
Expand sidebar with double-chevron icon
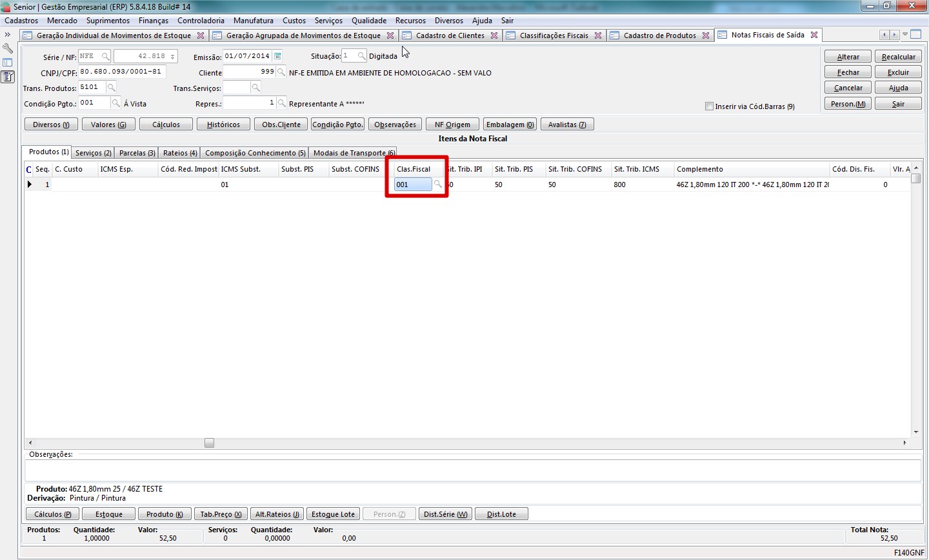tap(8, 35)
